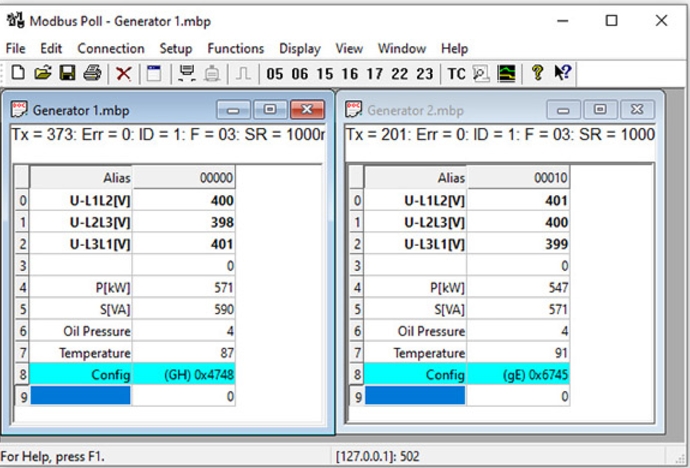This screenshot has height=468, width=690.
Task: Click the Alias header in Generator 1
Action: [x=81, y=178]
